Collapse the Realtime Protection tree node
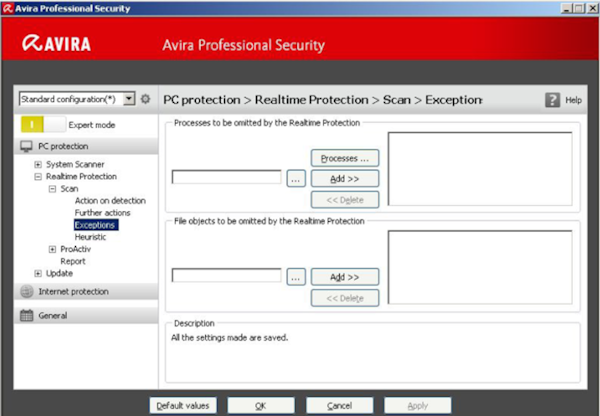 click(x=38, y=177)
